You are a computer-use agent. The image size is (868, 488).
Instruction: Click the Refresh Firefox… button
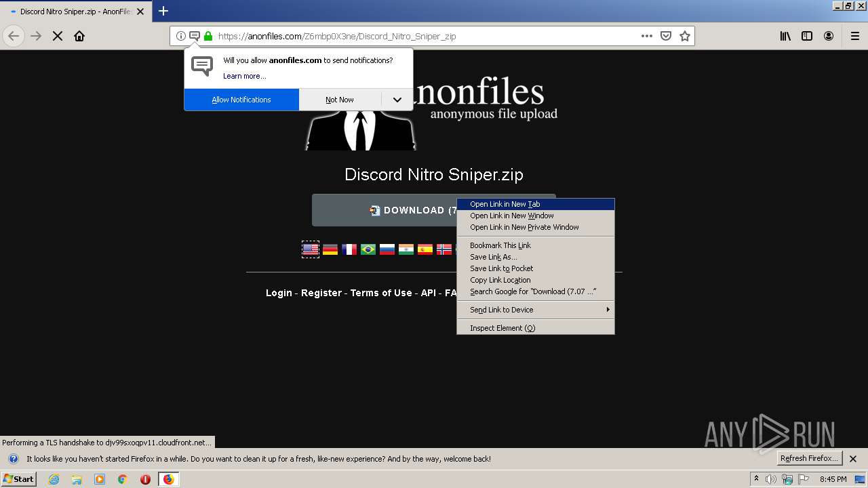pos(809,459)
